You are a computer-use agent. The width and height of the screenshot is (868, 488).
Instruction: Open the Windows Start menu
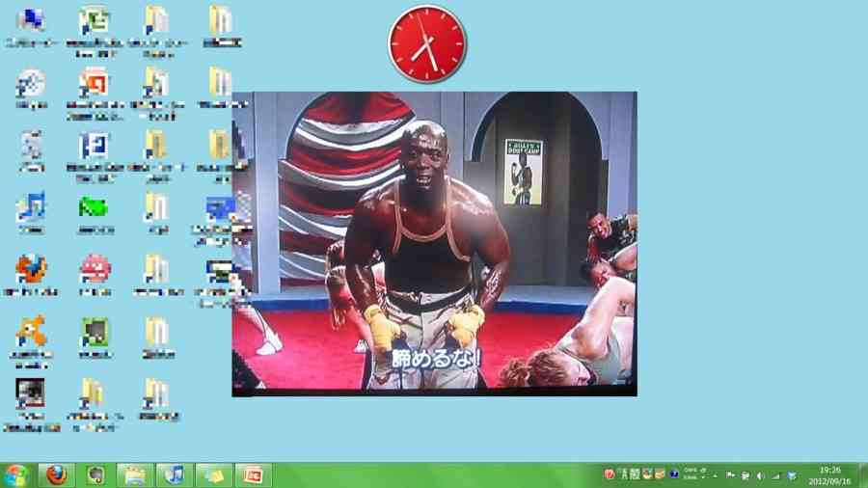click(15, 474)
